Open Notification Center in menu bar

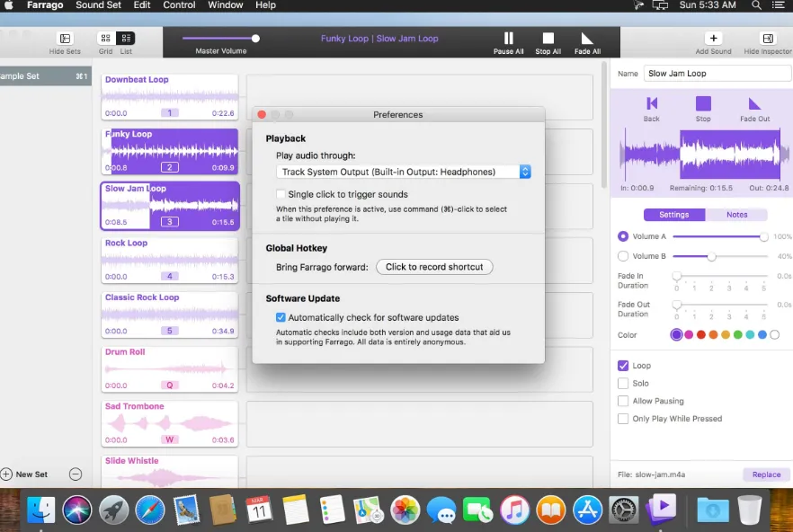(779, 5)
